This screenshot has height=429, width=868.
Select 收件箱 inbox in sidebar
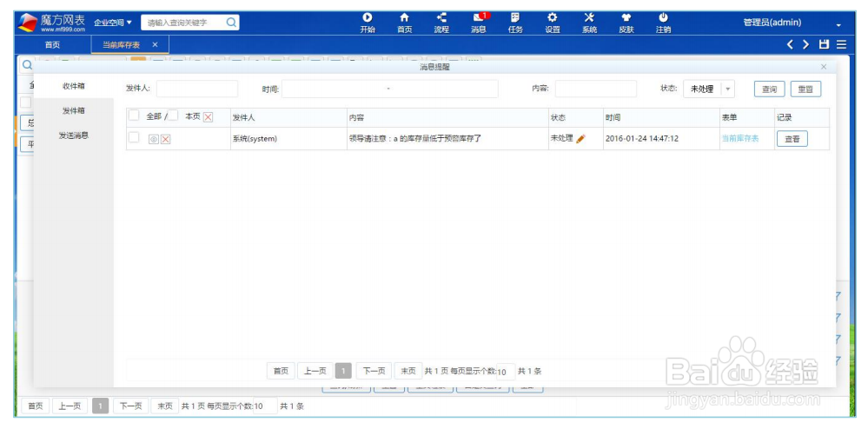click(x=74, y=86)
